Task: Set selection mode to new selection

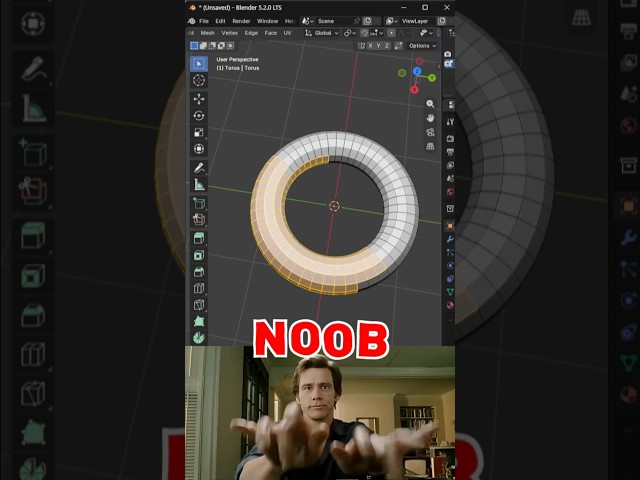Action: point(194,46)
